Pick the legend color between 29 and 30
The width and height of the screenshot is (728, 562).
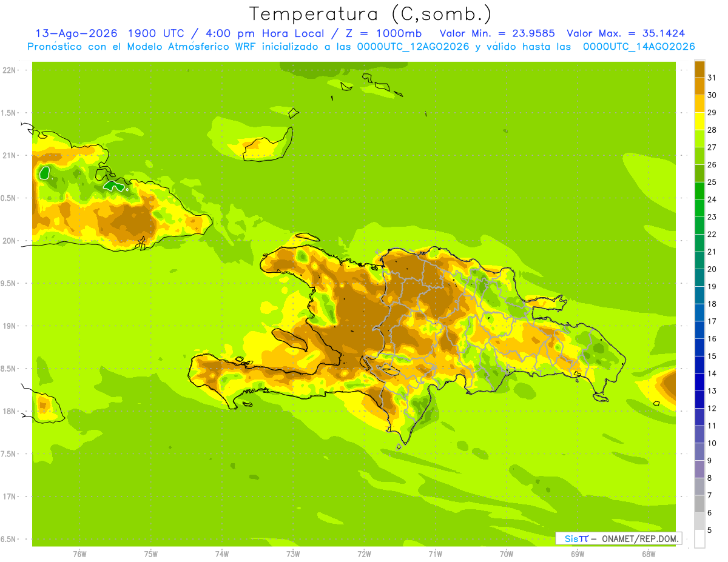point(699,104)
